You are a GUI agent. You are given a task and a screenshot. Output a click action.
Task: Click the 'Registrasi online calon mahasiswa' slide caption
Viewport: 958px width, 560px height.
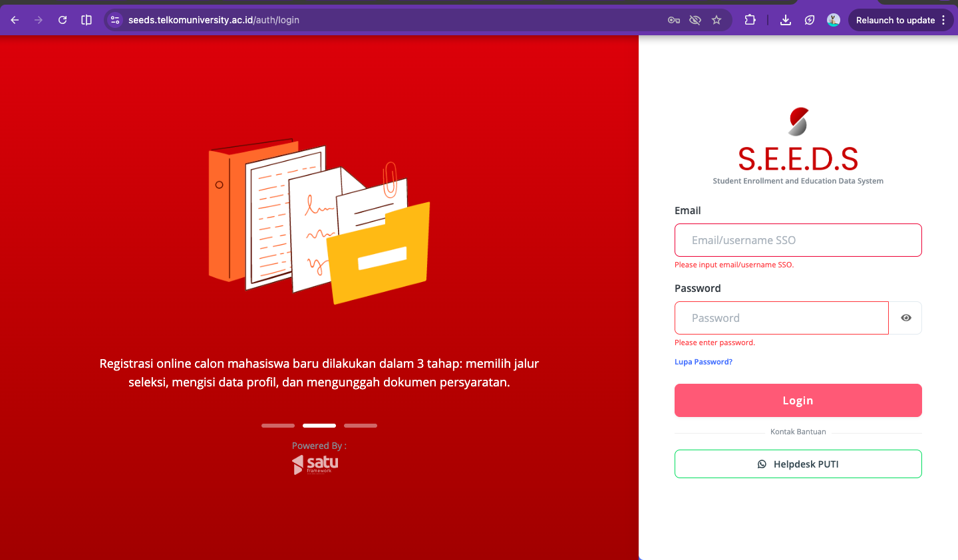(x=319, y=373)
